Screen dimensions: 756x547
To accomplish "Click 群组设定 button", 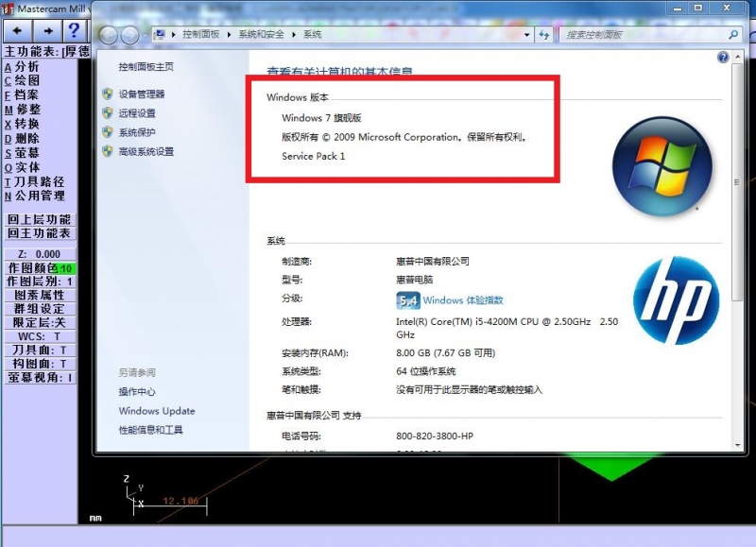I will pyautogui.click(x=40, y=309).
